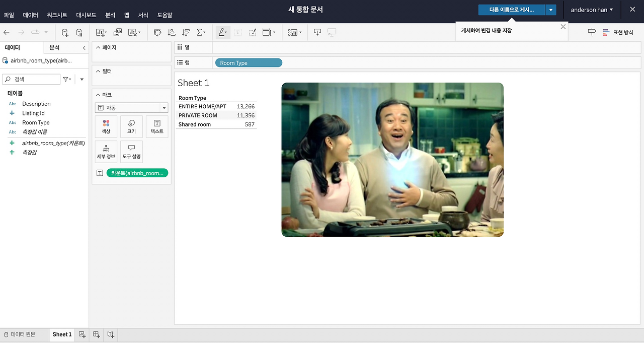
Task: Open the 파일 menu
Action: (9, 15)
